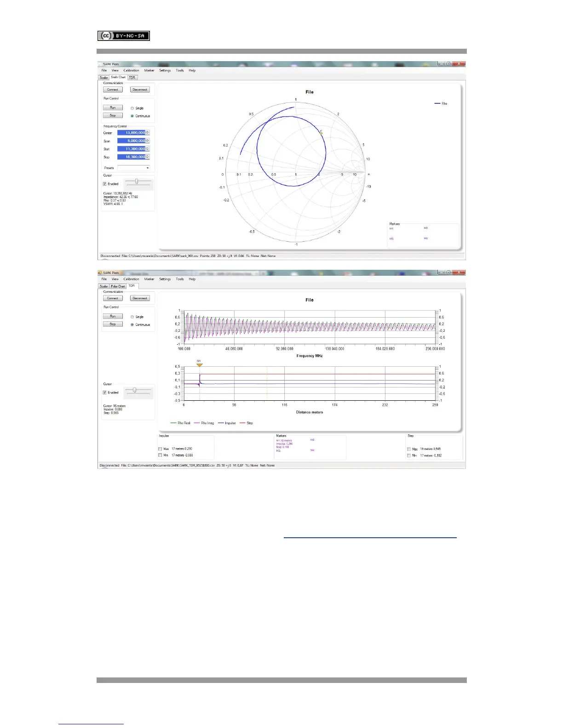The width and height of the screenshot is (563, 728).
Task: Click the 'Step: 0.565' cursor readout
Action: point(111,413)
